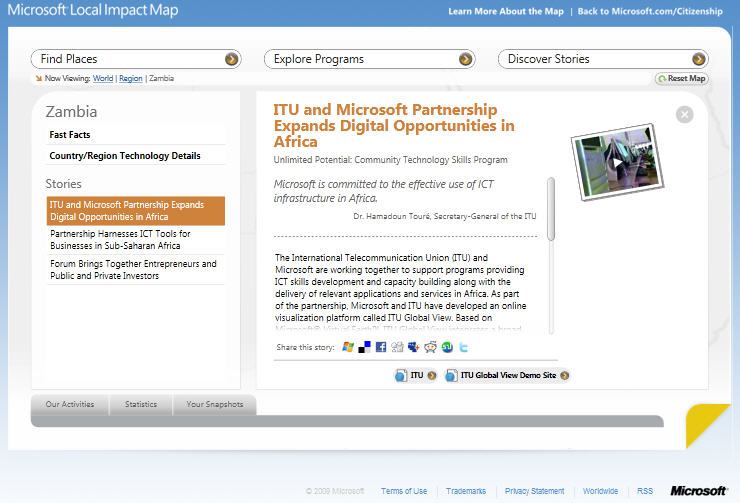Share story on MySpace
This screenshot has height=503, width=740.
point(414,347)
